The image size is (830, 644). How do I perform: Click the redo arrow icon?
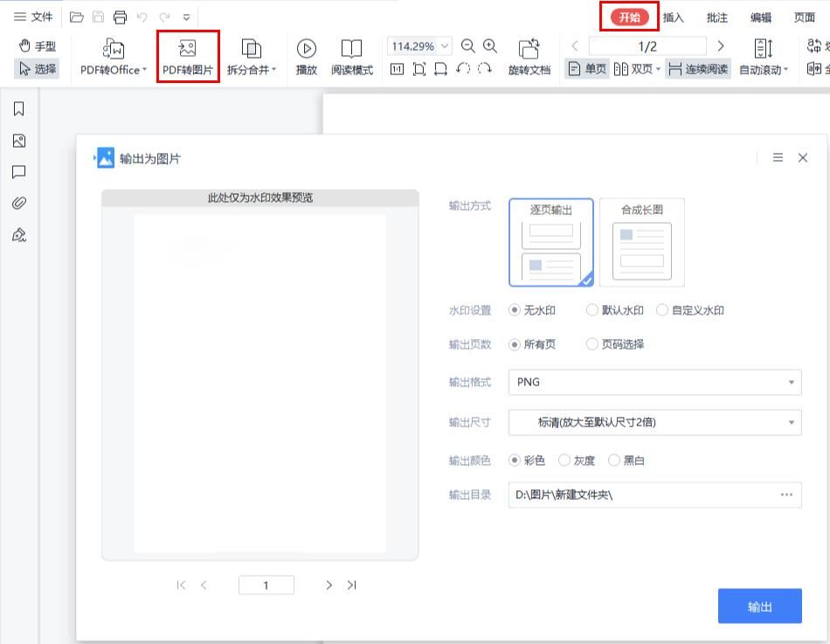pyautogui.click(x=164, y=17)
